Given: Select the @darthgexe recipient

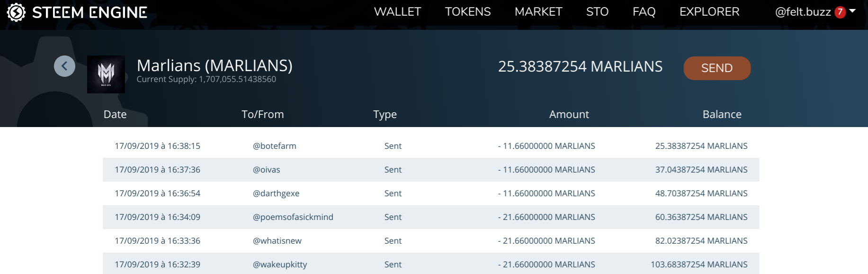Looking at the screenshot, I should click(276, 193).
